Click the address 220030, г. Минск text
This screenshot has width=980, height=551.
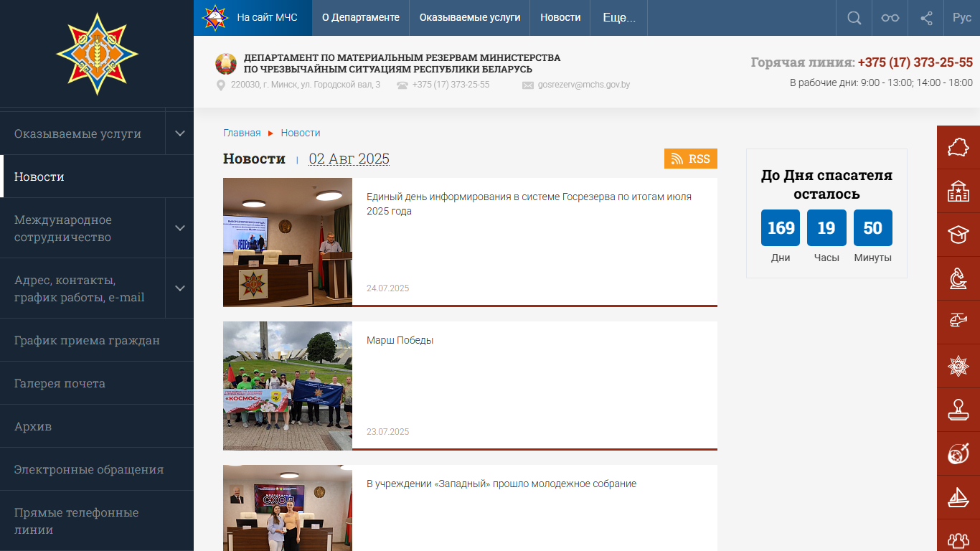tap(306, 85)
